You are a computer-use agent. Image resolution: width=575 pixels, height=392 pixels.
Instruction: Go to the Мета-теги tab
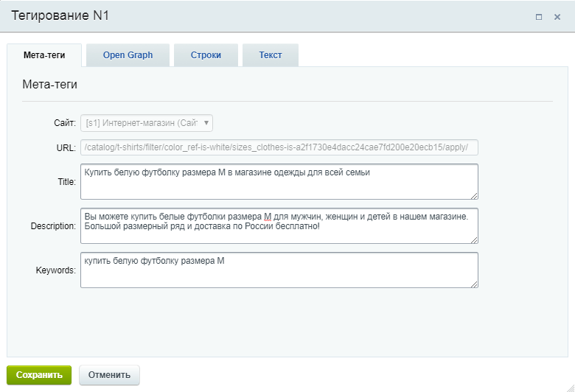click(x=44, y=55)
